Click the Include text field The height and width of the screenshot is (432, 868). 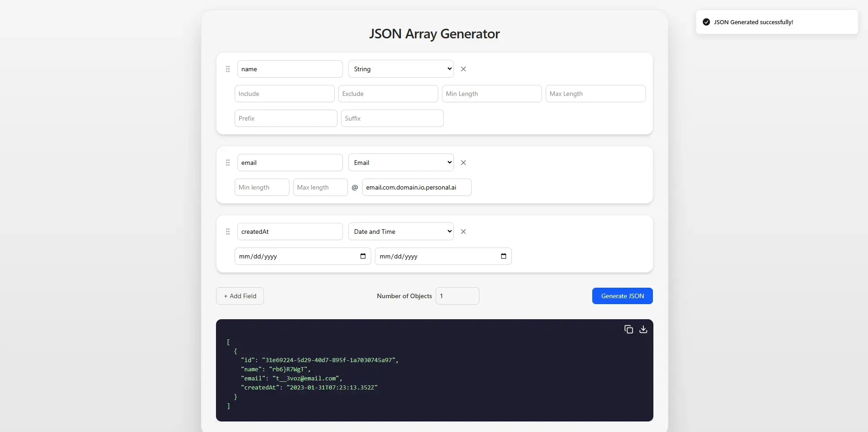pyautogui.click(x=284, y=94)
